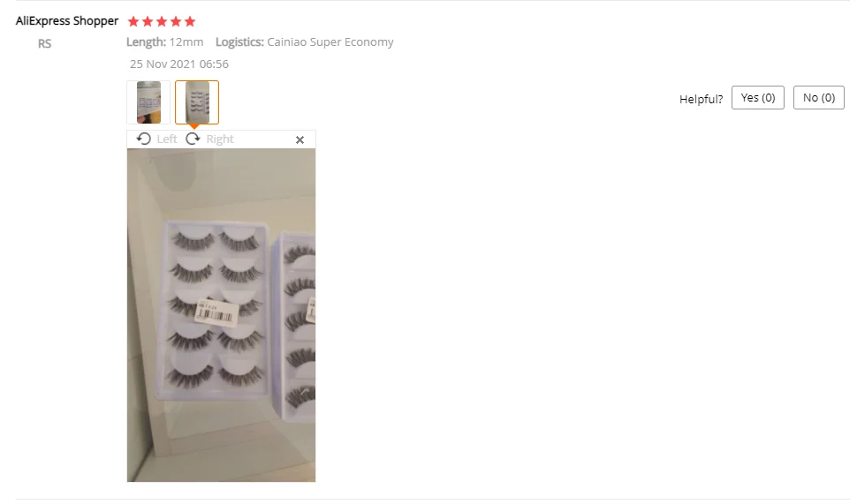Select the Length: 12mm attribute text
The image size is (857, 504).
pyautogui.click(x=164, y=42)
